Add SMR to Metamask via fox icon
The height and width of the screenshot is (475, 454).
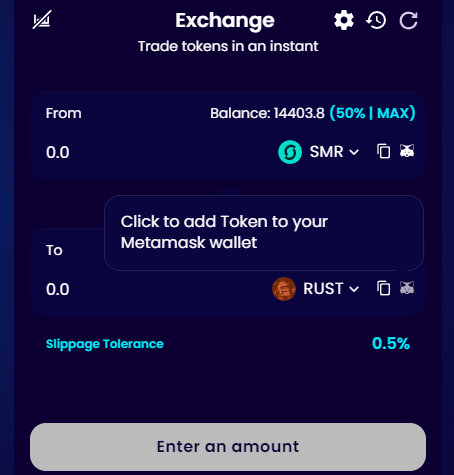tap(407, 151)
